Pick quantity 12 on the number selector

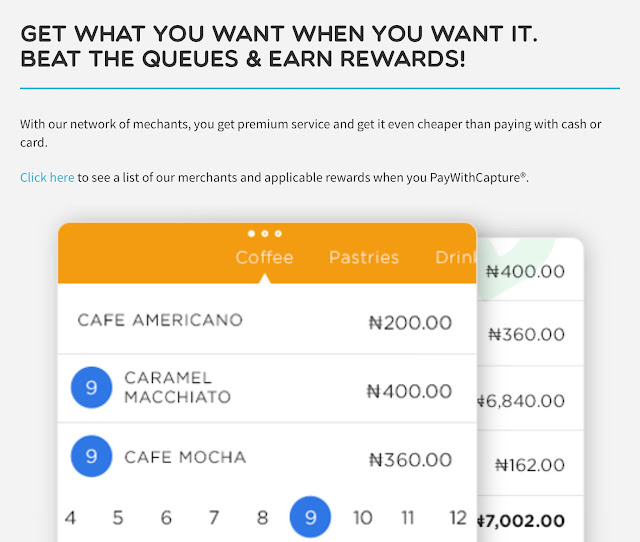(x=458, y=518)
